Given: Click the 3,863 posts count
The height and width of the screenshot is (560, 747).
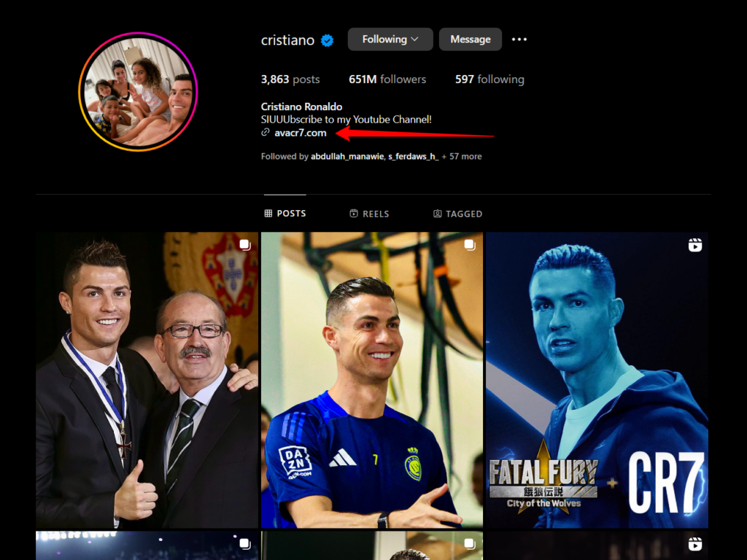Looking at the screenshot, I should point(290,79).
